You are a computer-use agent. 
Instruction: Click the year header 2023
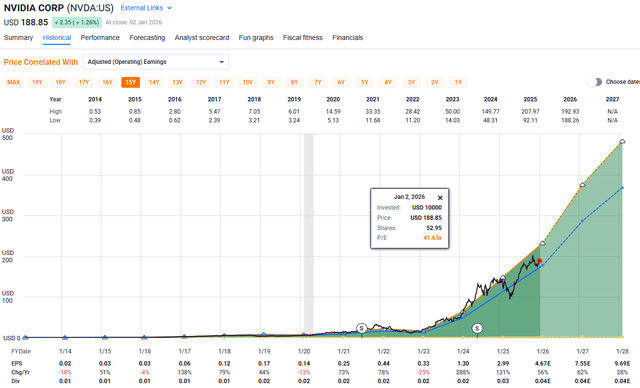[x=452, y=99]
